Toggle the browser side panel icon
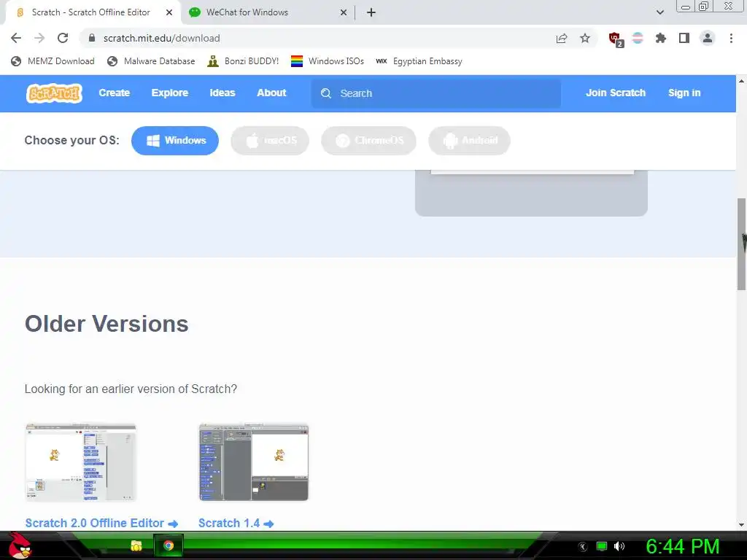This screenshot has height=560, width=747. 684,38
